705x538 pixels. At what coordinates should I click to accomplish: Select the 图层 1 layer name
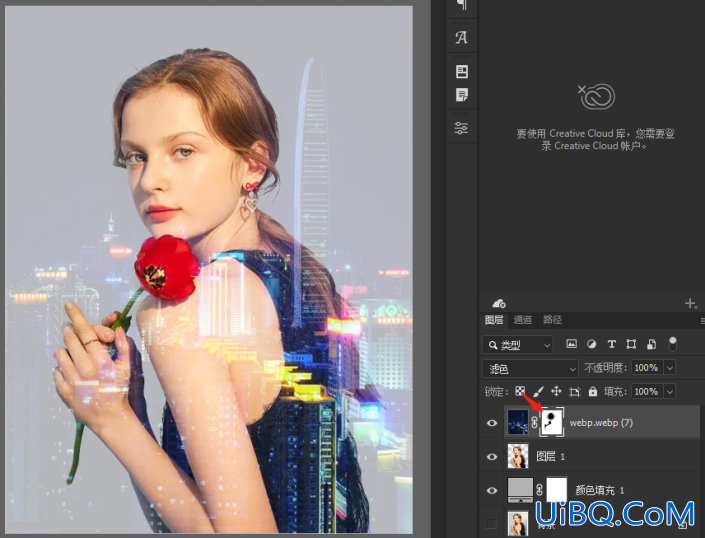pos(551,457)
